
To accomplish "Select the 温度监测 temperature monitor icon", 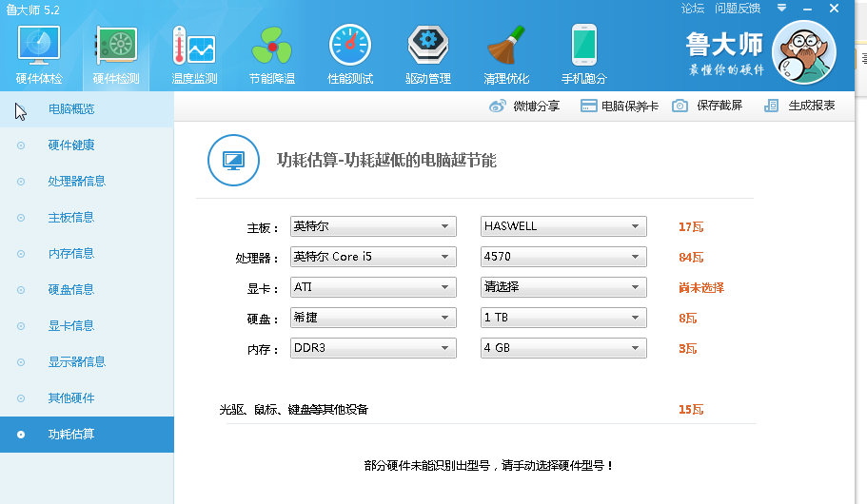I will (x=194, y=48).
